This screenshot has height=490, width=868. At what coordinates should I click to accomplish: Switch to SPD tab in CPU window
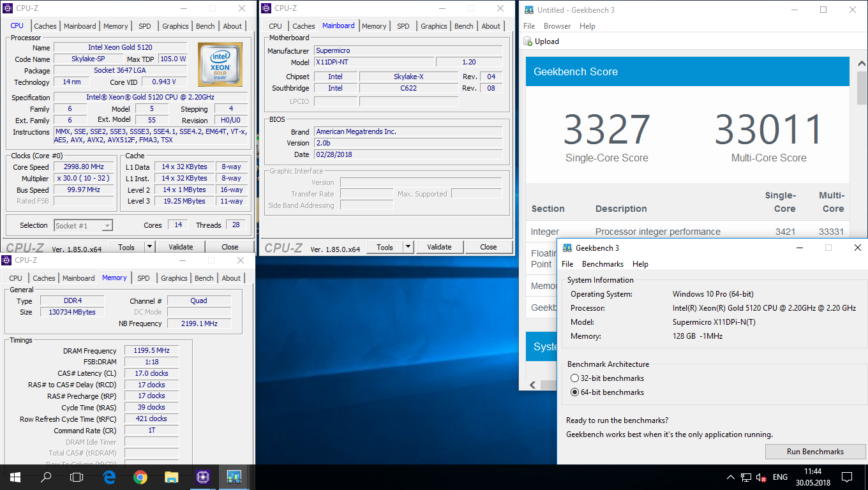[x=145, y=26]
